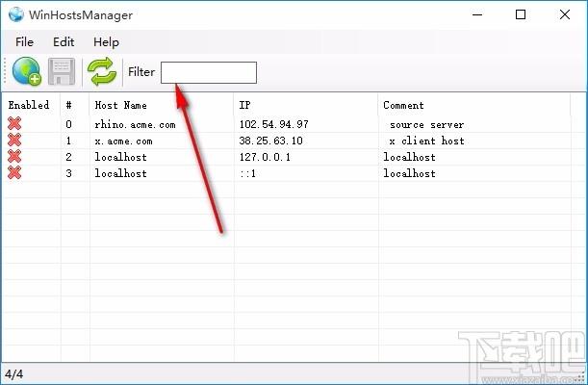Click IP address 38.25.63.10
Screen dimensions: 588x385
point(271,141)
